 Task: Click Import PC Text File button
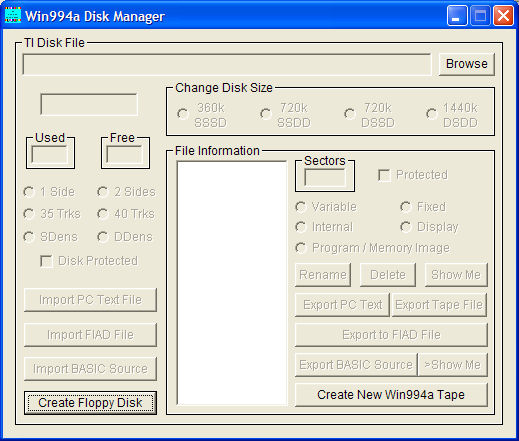[90, 300]
